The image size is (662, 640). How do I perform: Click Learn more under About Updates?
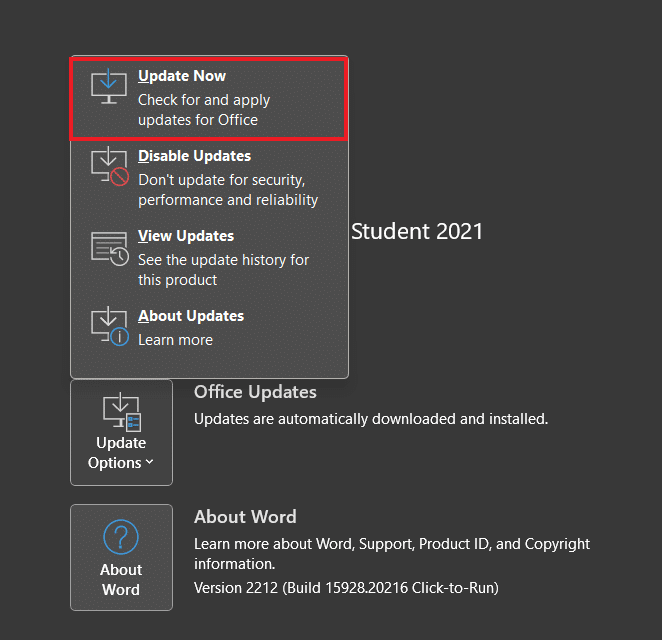[x=175, y=340]
